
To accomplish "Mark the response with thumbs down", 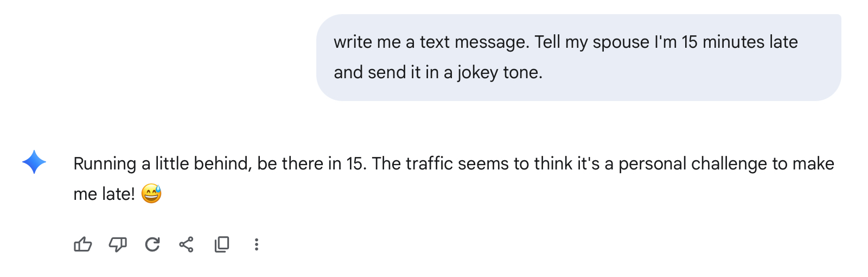I will pos(118,245).
